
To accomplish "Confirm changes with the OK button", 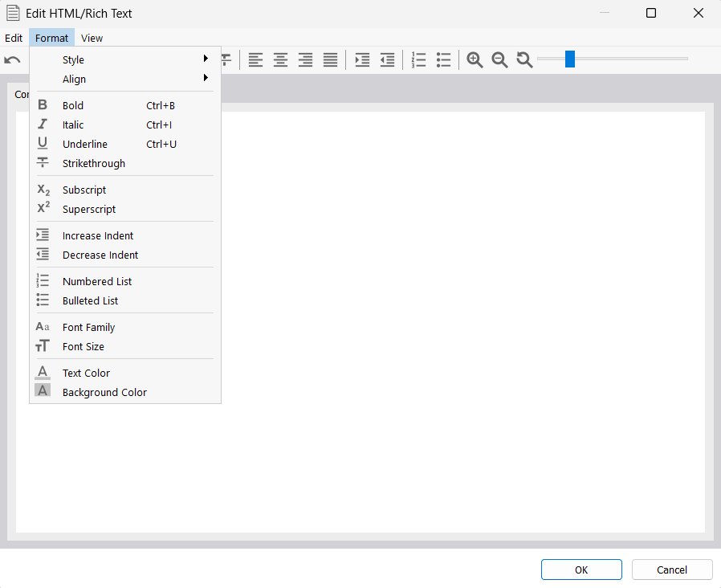I will click(581, 570).
